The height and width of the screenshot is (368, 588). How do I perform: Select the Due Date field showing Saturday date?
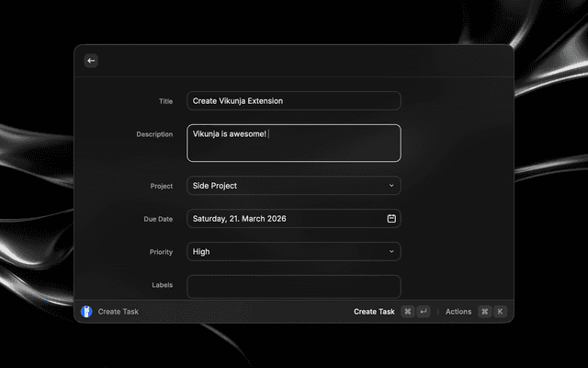(x=285, y=219)
